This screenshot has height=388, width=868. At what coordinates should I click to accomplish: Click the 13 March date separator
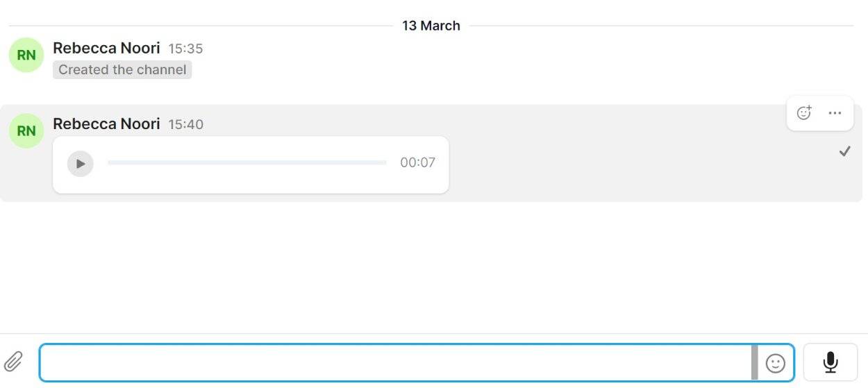pos(431,26)
